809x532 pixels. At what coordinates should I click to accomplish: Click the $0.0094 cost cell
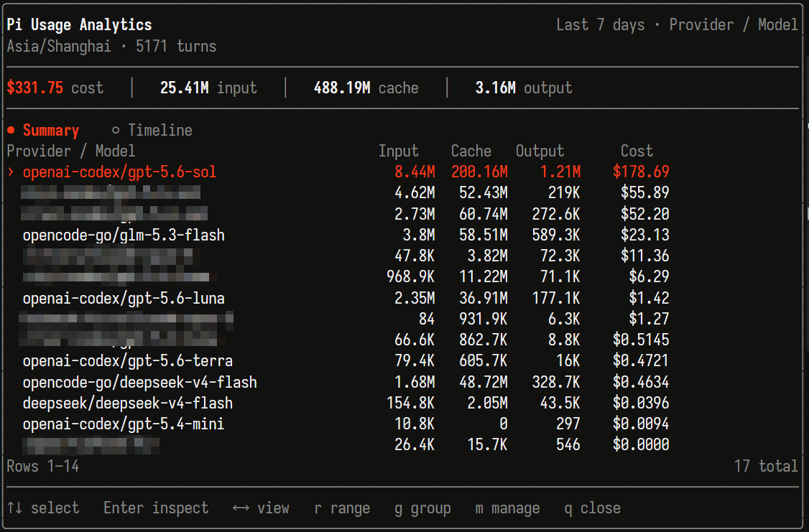[641, 424]
